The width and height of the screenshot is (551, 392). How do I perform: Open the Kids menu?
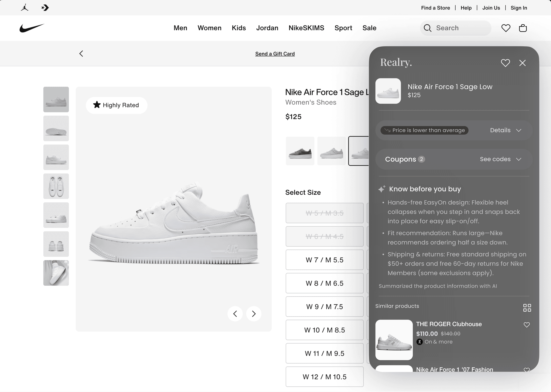pos(239,28)
